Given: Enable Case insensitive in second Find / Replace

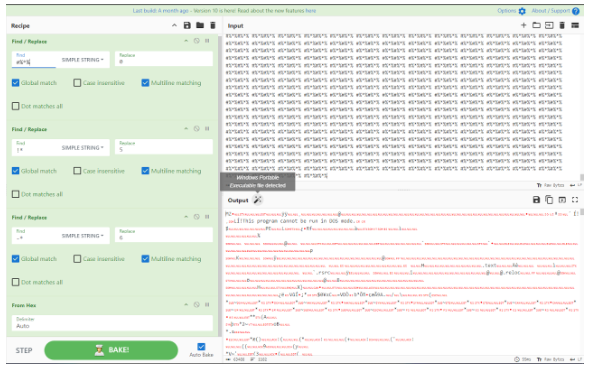Looking at the screenshot, I should (x=77, y=171).
